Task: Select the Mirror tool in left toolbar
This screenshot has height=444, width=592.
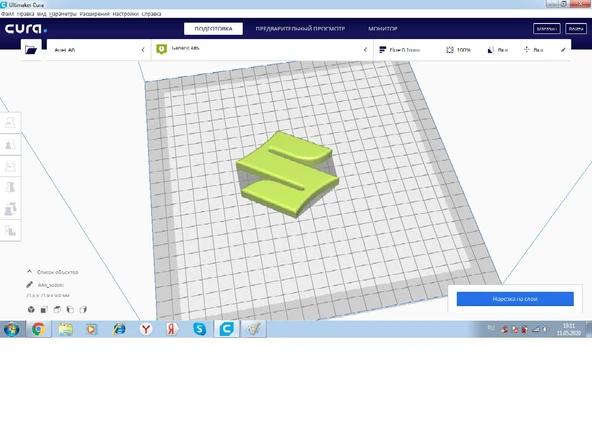Action: click(10, 187)
